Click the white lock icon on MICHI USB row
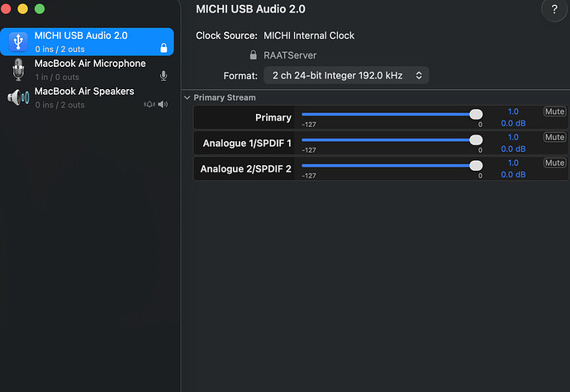The width and height of the screenshot is (570, 392). [164, 48]
